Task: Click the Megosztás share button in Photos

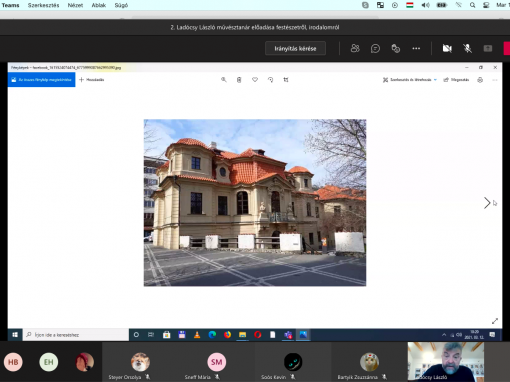Action: tap(456, 80)
